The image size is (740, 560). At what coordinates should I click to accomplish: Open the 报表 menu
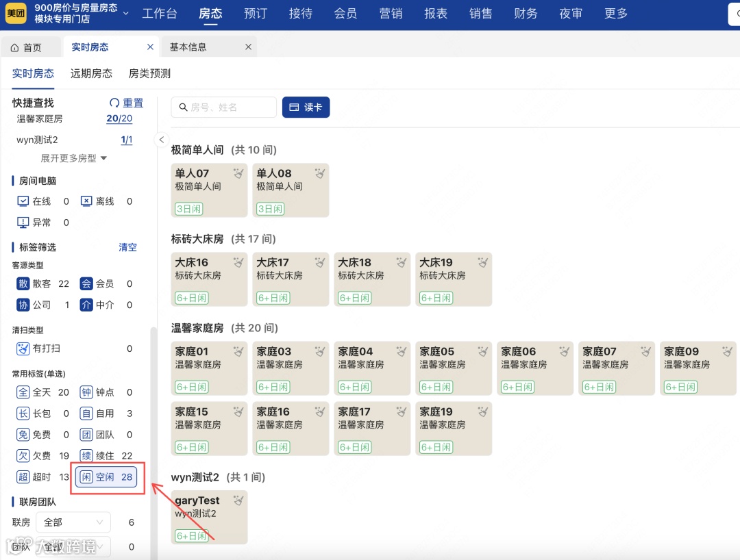(x=436, y=14)
